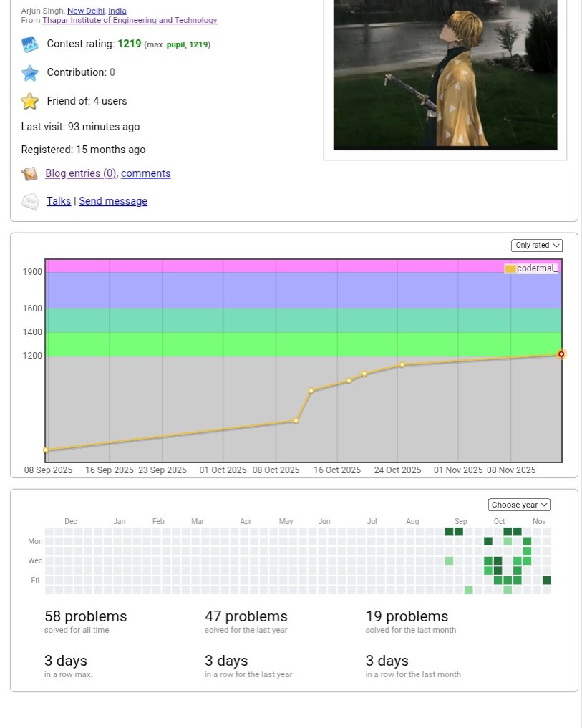Viewport: 582px width, 728px height.
Task: Click 'Friend of: 4 users' text
Action: pos(87,101)
